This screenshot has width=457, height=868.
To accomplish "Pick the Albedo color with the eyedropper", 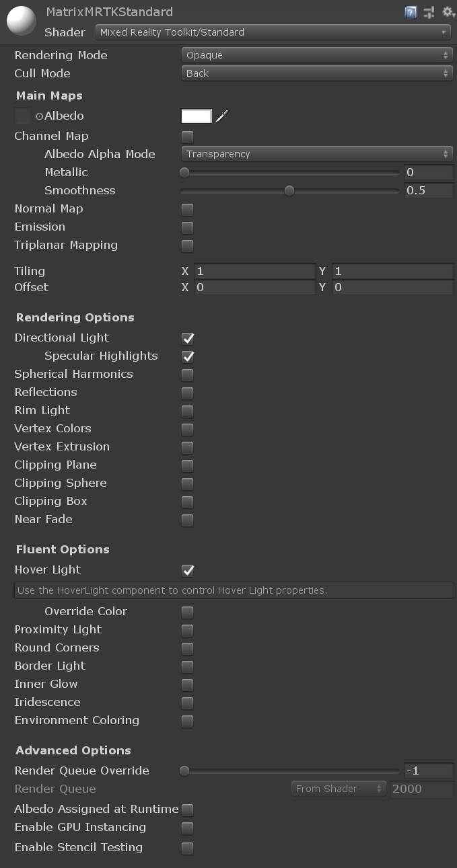I will pos(222,116).
